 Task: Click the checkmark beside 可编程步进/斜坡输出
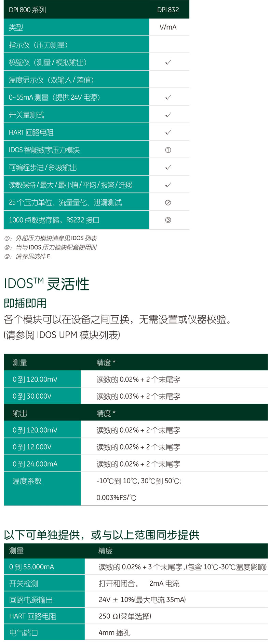click(168, 168)
